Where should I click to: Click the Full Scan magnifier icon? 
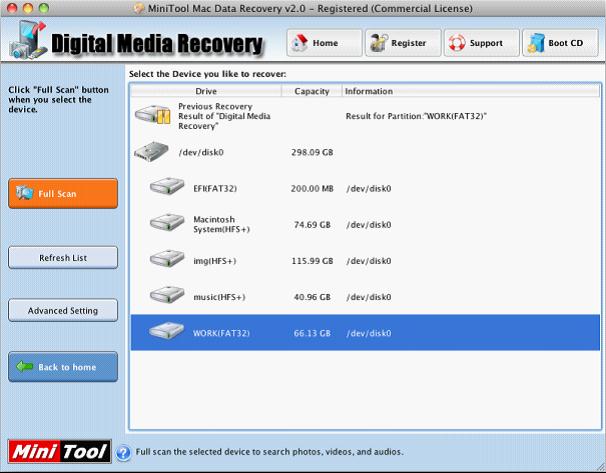tap(25, 192)
